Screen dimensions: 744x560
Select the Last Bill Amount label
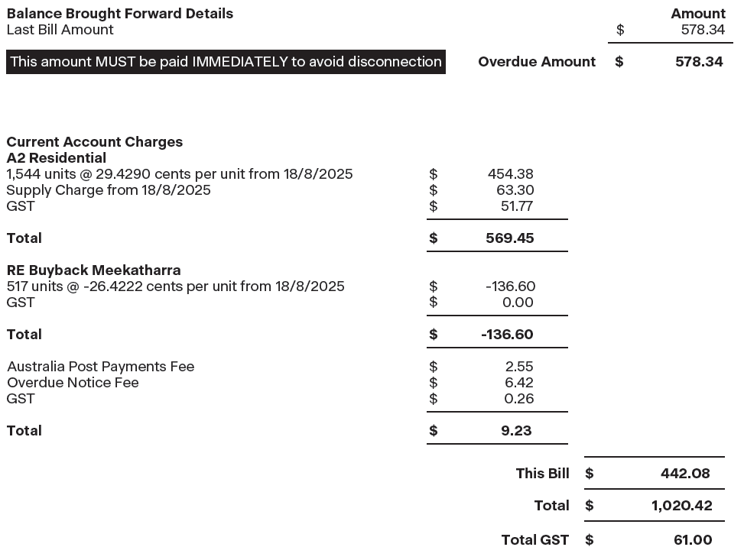60,30
